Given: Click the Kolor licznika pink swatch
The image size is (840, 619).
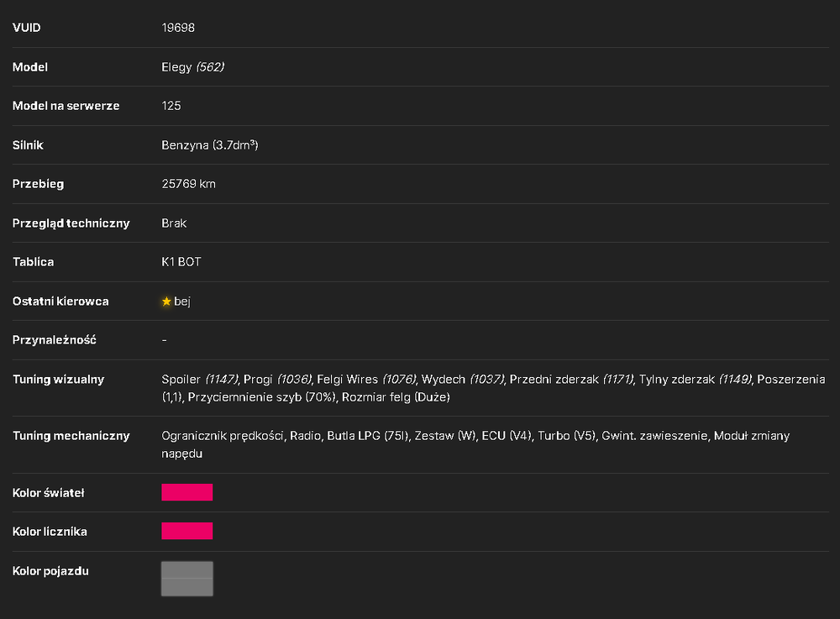Looking at the screenshot, I should 187,531.
